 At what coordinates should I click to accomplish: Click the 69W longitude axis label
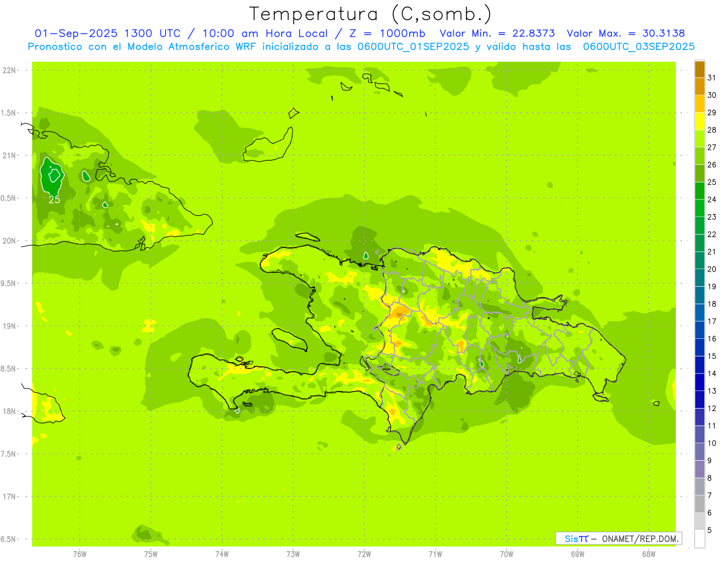coord(578,554)
